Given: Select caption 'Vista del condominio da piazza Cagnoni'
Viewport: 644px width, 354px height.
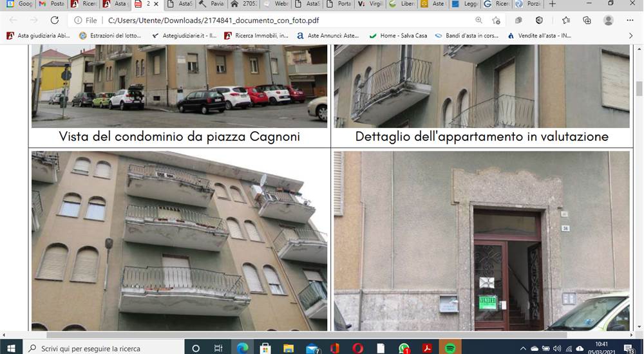Looking at the screenshot, I should pyautogui.click(x=180, y=136).
